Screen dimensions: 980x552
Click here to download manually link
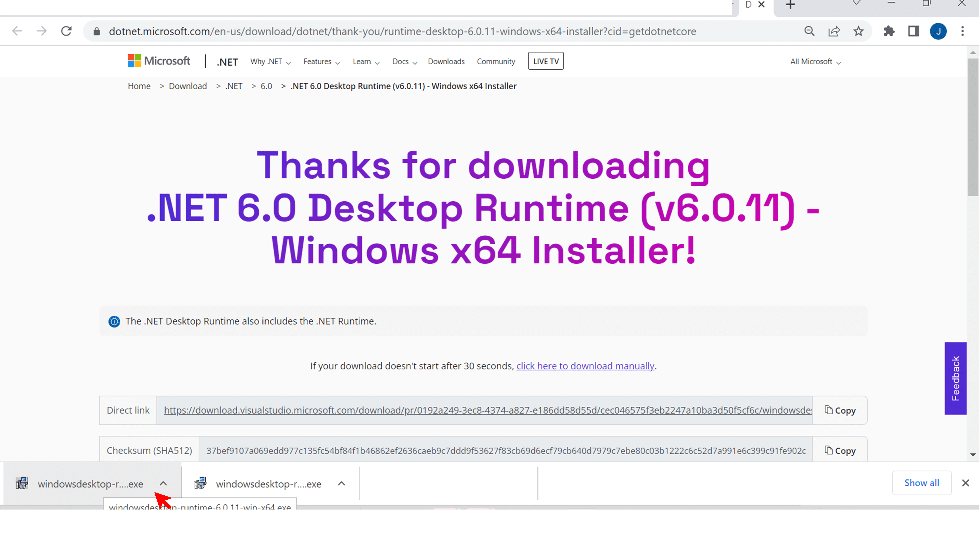pyautogui.click(x=585, y=366)
